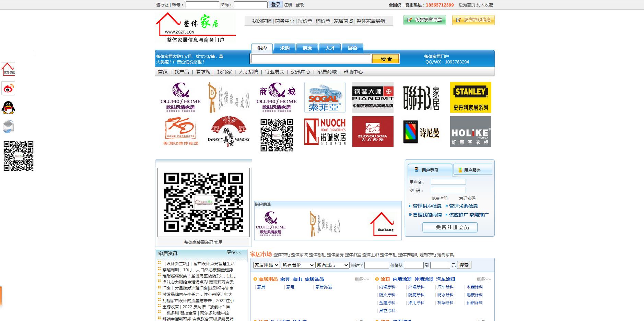Focus the top bar 密码 input field
The height and width of the screenshot is (321, 644).
251,5
